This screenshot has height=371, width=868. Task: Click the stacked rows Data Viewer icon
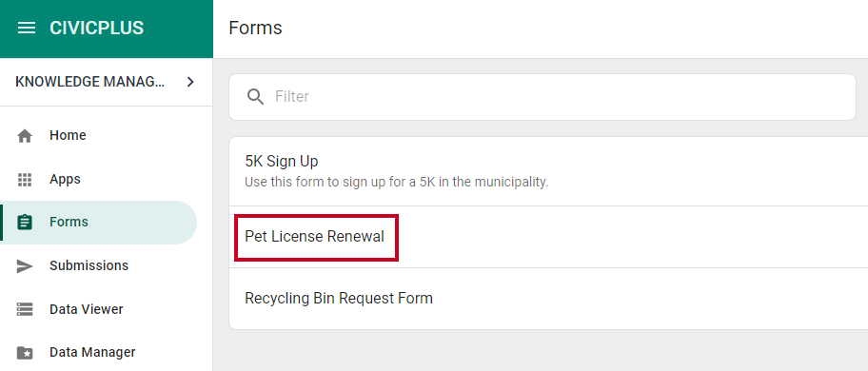[x=25, y=309]
